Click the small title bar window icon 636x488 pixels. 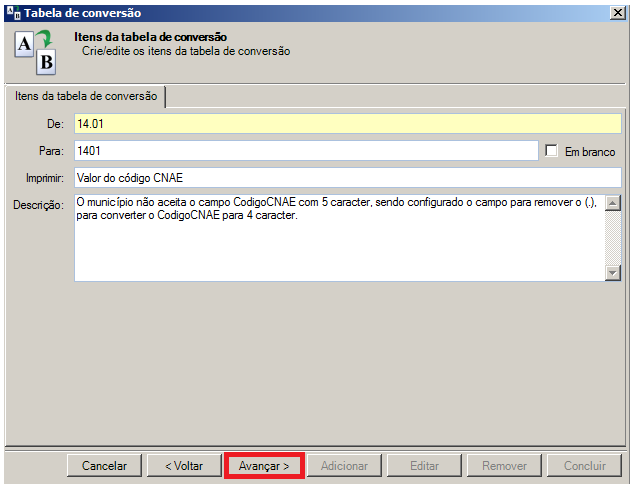click(x=13, y=13)
